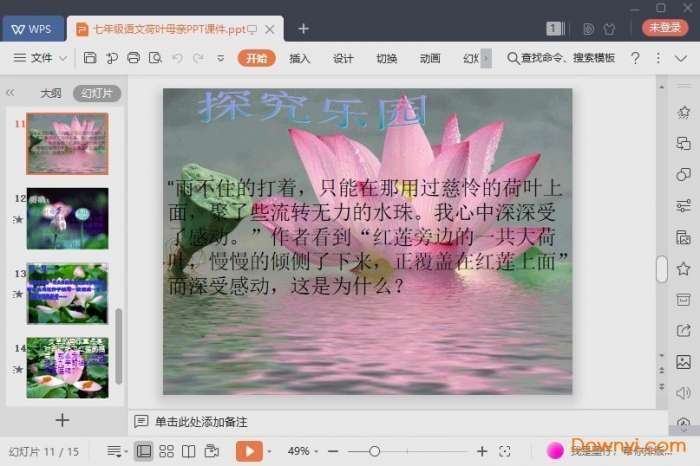Click the animation star beside slide 12
Image resolution: width=700 pixels, height=466 pixels.
[18, 220]
